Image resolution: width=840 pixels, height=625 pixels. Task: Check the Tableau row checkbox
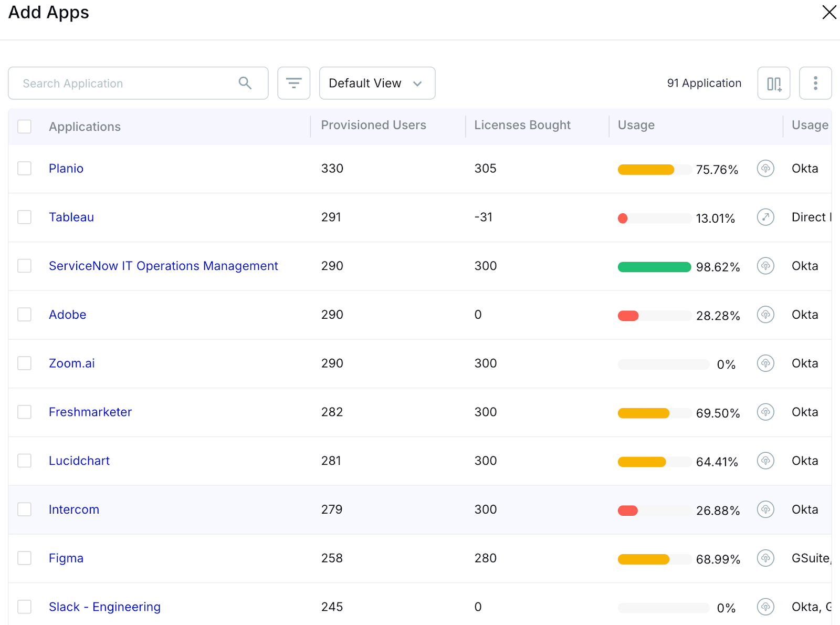point(25,217)
